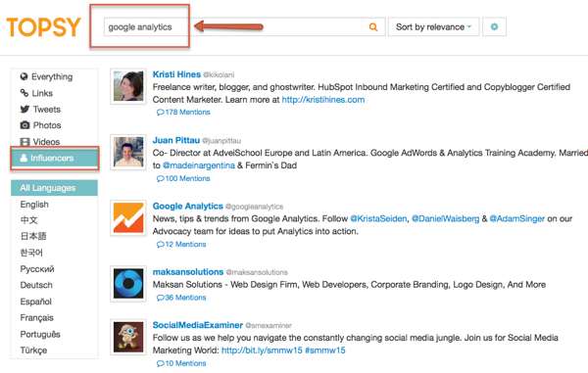Open Google Analytics name link
The width and height of the screenshot is (588, 373).
point(188,206)
